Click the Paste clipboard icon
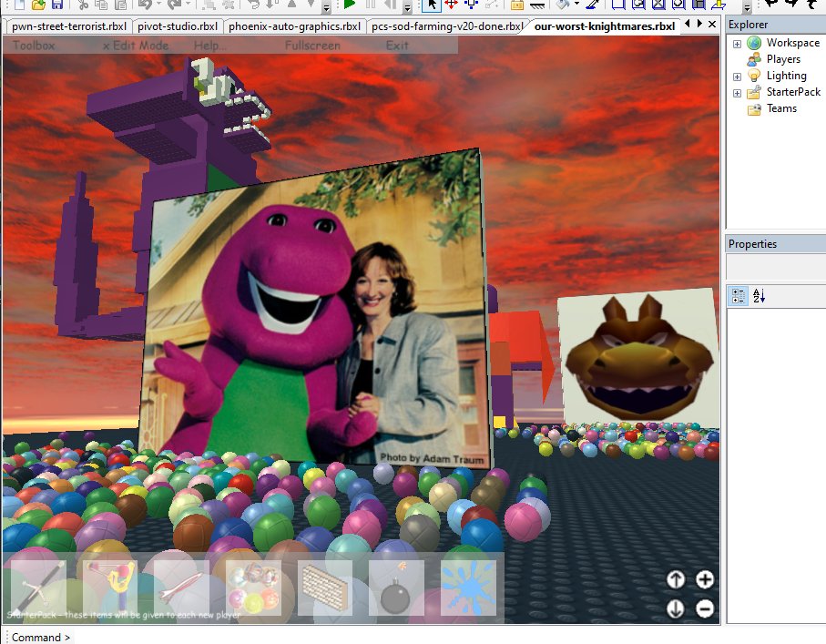 120,5
